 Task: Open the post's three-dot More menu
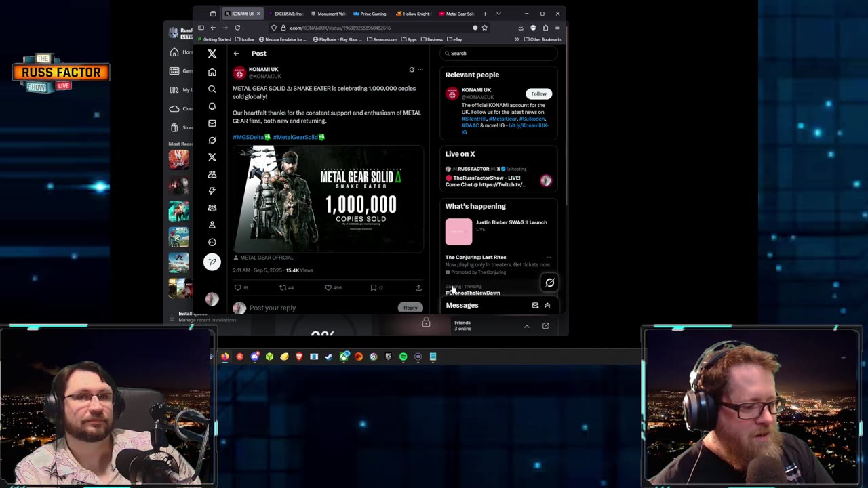[420, 70]
